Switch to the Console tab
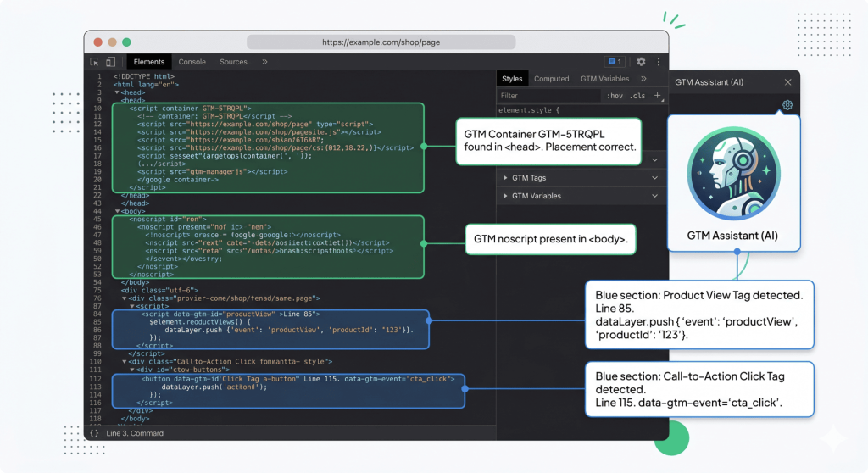The image size is (868, 473). tap(192, 62)
